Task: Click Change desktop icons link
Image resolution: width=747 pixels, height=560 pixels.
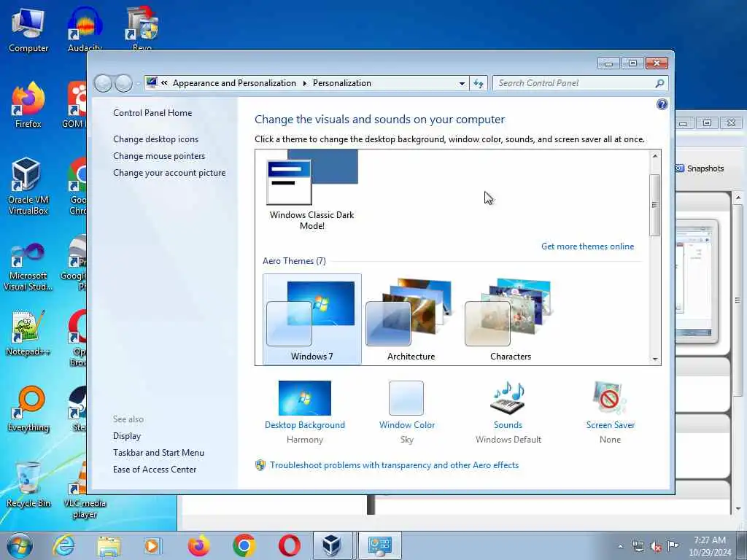Action: (x=156, y=139)
